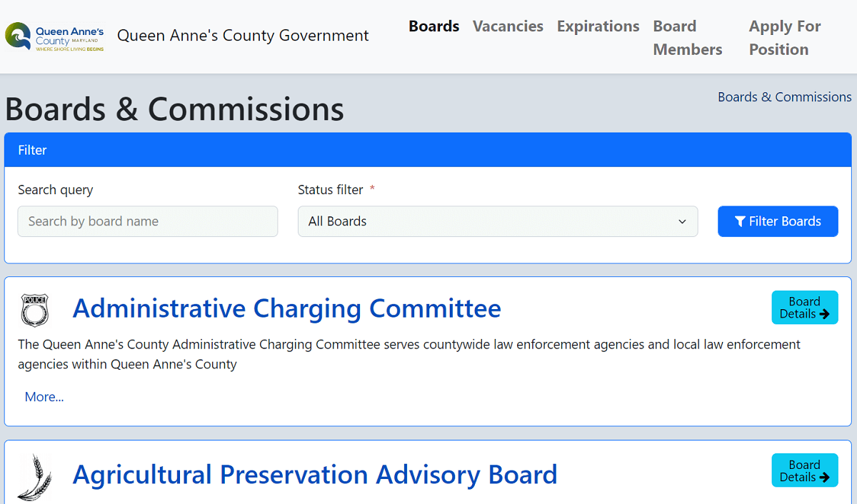Click Apply For Position in the navigation
857x504 pixels.
tap(784, 37)
